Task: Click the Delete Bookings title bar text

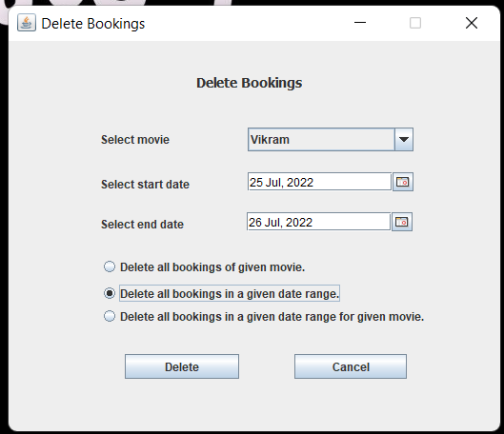Action: pyautogui.click(x=93, y=24)
